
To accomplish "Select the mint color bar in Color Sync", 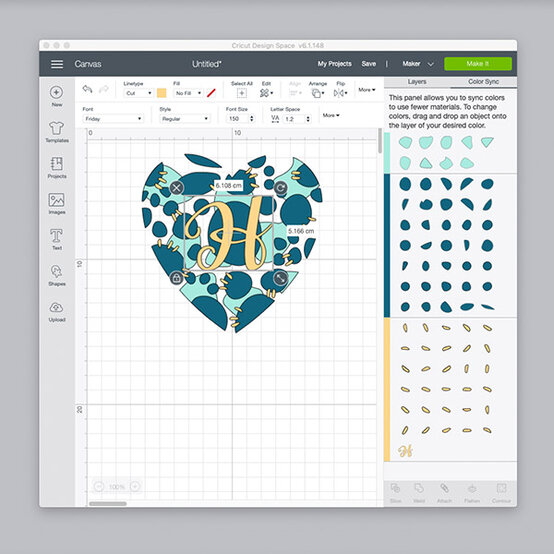I will [387, 153].
